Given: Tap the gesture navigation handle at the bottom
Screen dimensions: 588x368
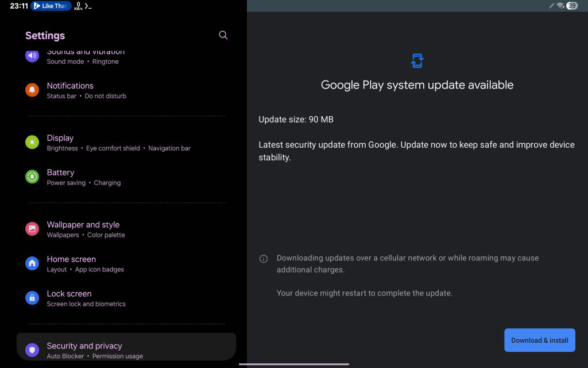Looking at the screenshot, I should 294,364.
